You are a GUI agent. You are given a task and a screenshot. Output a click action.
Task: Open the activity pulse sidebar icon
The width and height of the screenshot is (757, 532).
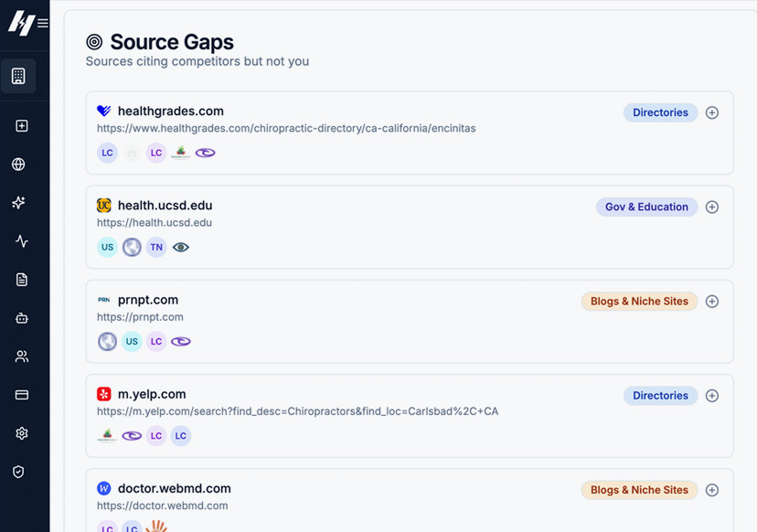click(22, 241)
